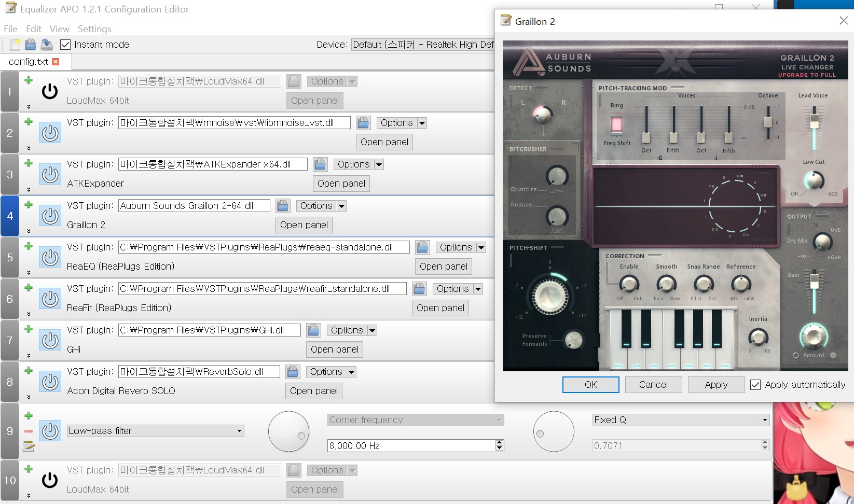The width and height of the screenshot is (854, 504).
Task: Click the save file toolbar icon
Action: point(47,45)
